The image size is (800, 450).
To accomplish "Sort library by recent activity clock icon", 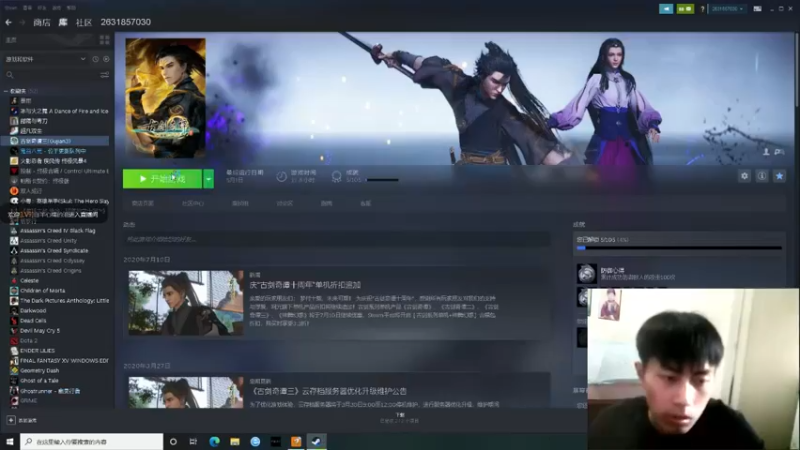I will point(95,59).
